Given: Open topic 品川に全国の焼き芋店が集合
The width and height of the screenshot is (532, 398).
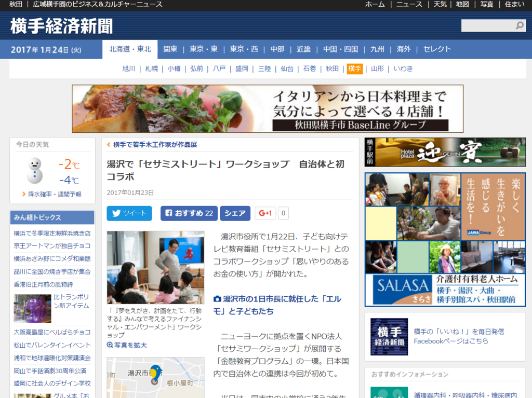Looking at the screenshot, I should (52, 271).
